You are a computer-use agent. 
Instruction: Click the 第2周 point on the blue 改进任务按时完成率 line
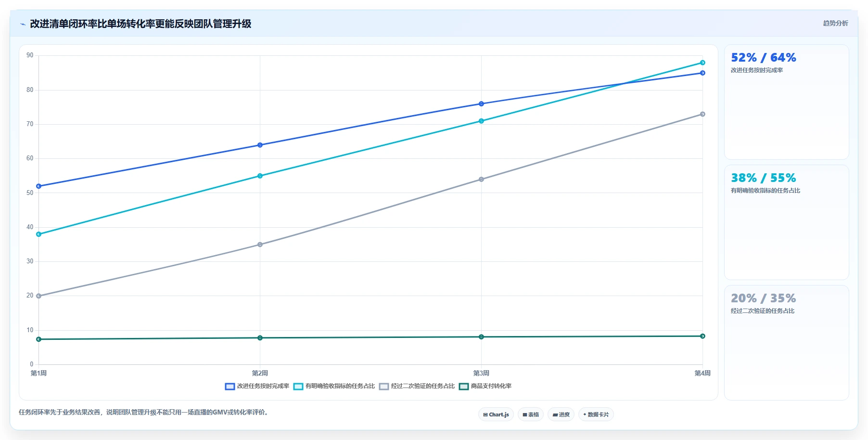tap(260, 145)
